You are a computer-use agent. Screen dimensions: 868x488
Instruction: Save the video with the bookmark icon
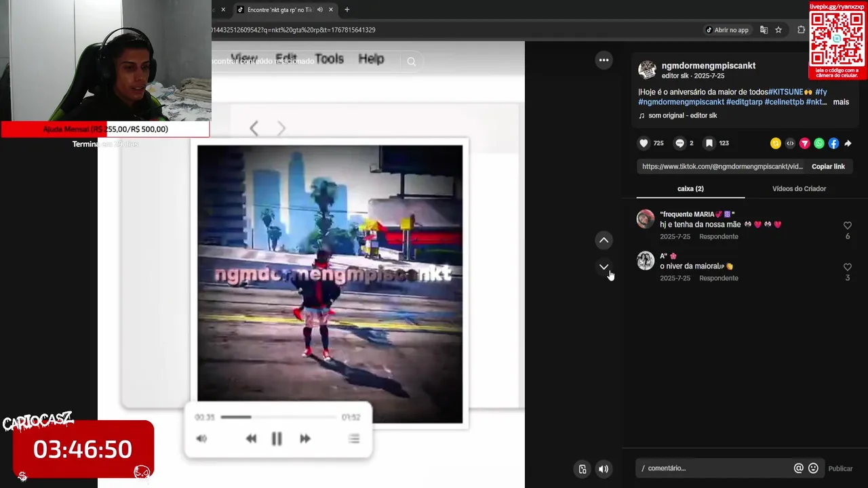(x=709, y=143)
